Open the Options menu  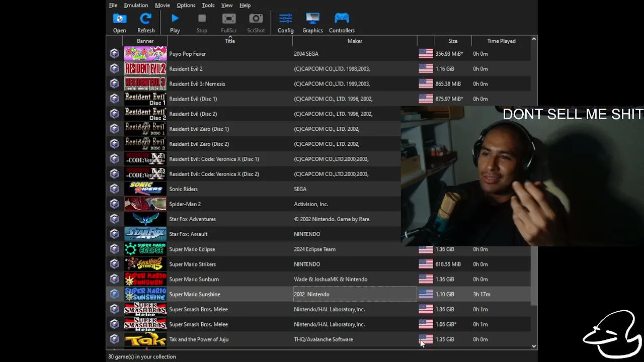186,5
